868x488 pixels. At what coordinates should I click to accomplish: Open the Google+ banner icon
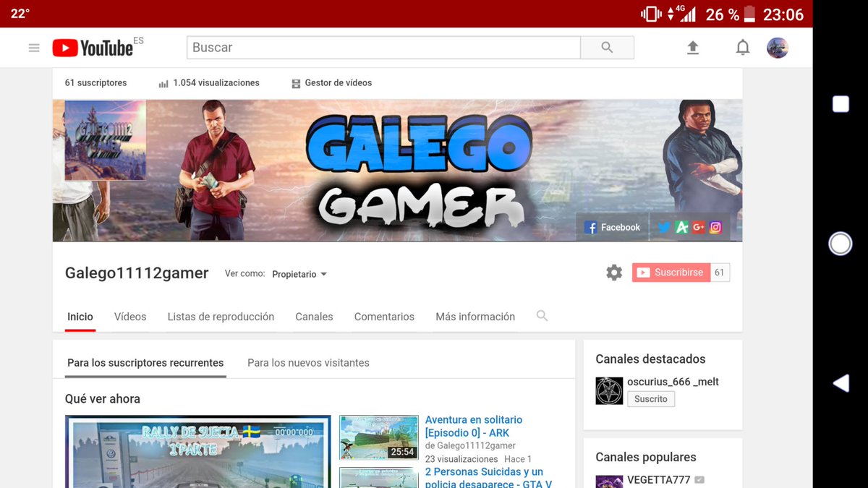pyautogui.click(x=699, y=227)
